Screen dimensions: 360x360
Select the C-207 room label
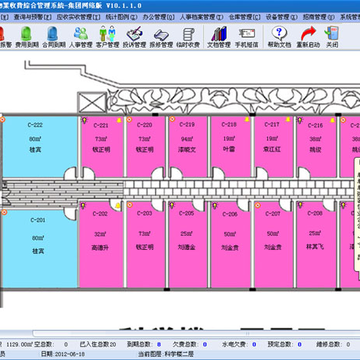pyautogui.click(x=273, y=214)
